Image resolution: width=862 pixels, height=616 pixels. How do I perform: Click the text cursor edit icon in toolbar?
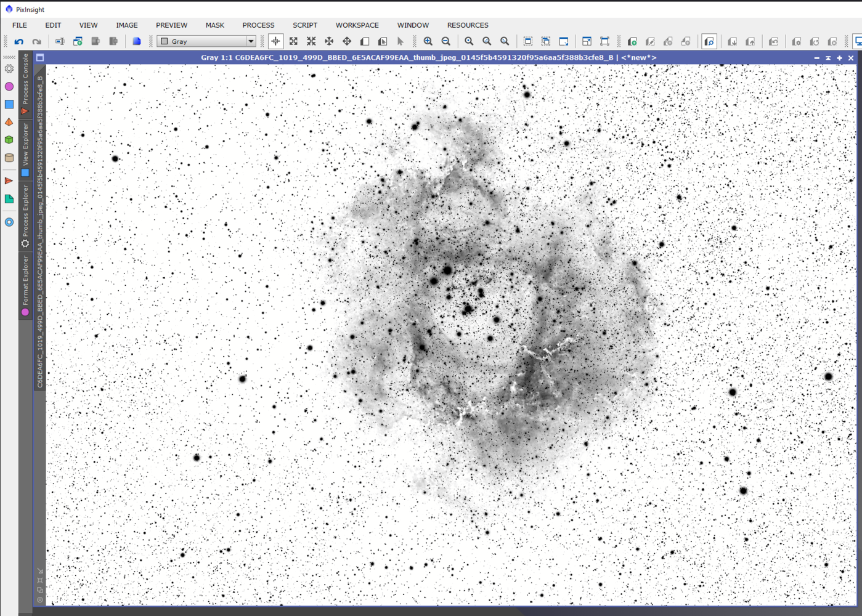point(60,41)
